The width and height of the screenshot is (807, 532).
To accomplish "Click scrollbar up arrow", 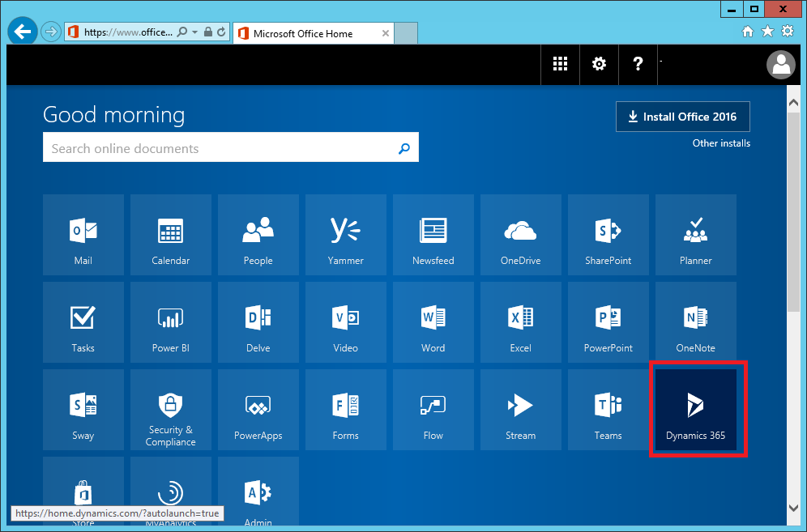I will [x=793, y=102].
